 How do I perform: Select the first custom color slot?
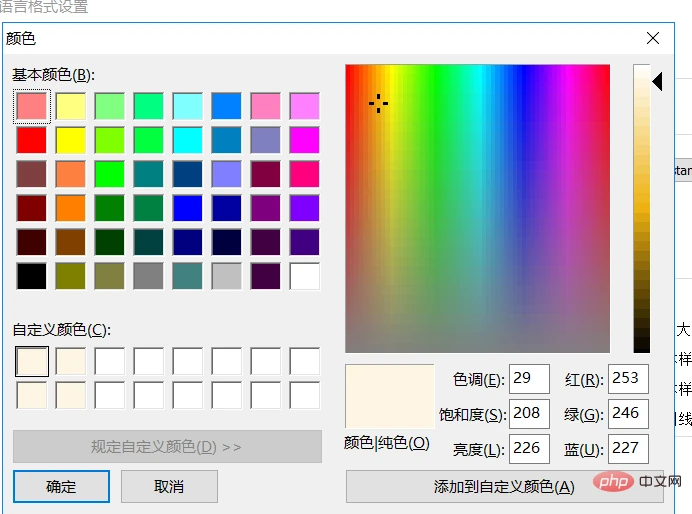click(31, 361)
